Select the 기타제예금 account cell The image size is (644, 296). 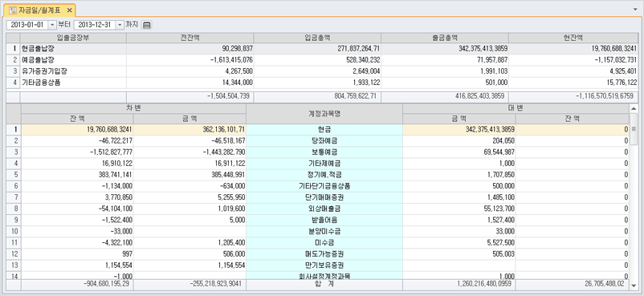(x=324, y=164)
